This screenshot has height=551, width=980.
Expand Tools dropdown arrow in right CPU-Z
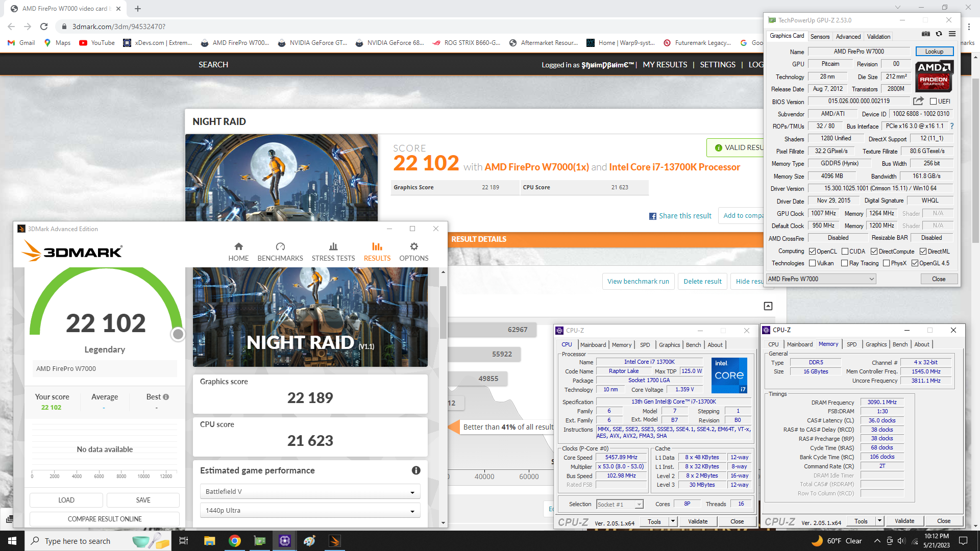click(879, 521)
